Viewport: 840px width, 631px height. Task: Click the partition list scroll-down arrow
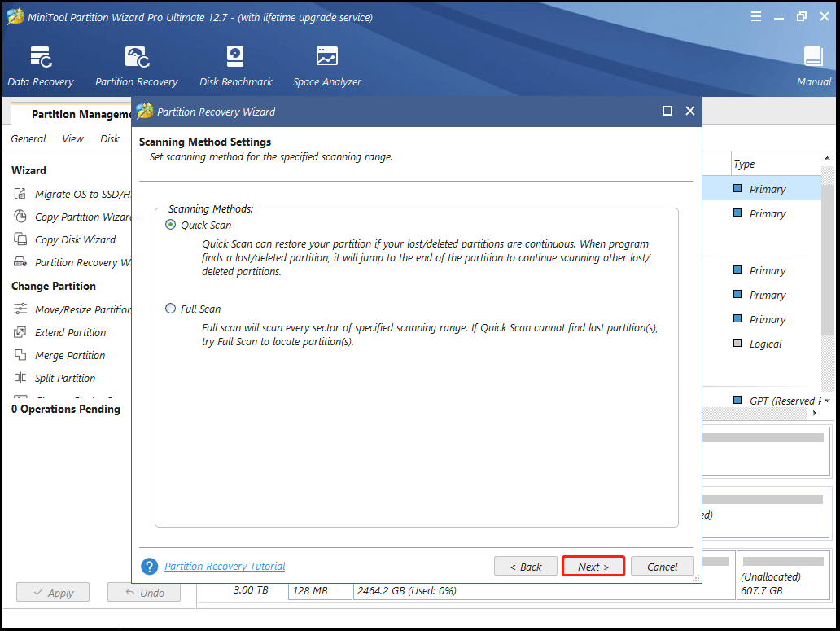tap(828, 401)
